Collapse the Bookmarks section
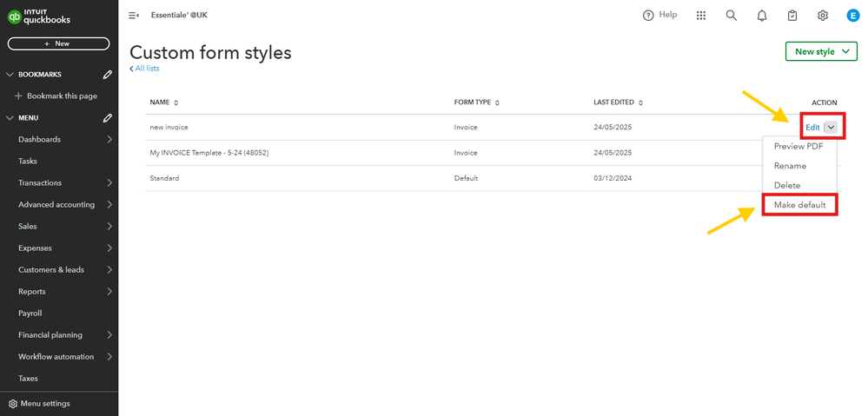The height and width of the screenshot is (416, 868). [x=10, y=75]
